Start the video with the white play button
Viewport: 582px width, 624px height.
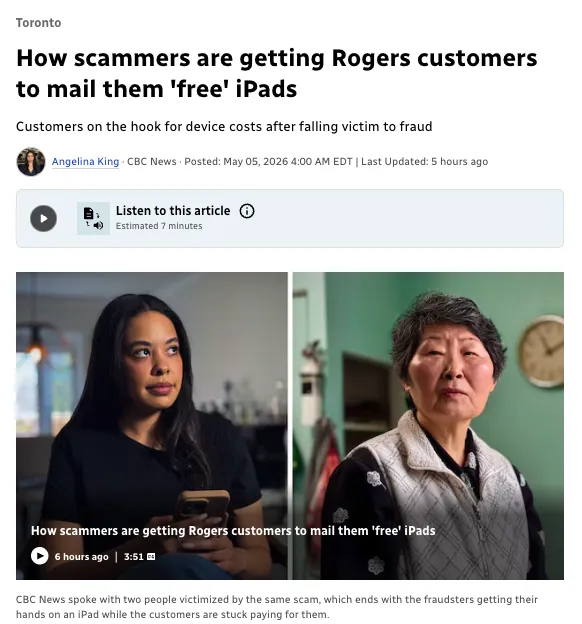[39, 556]
